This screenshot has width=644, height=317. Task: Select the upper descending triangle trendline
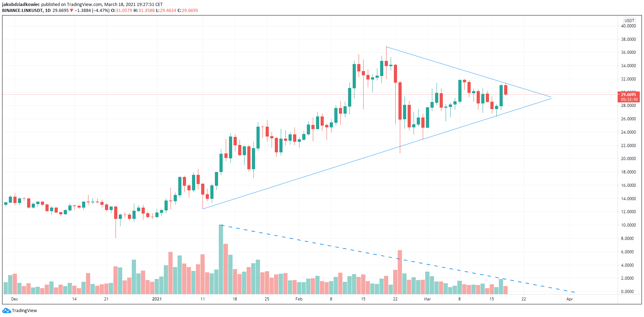point(469,72)
